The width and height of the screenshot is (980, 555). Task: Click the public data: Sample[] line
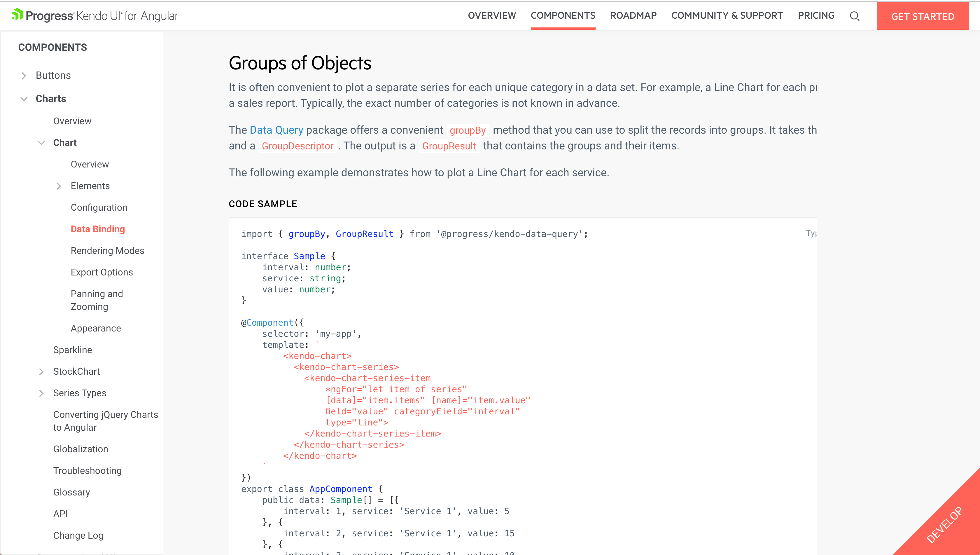tap(330, 500)
